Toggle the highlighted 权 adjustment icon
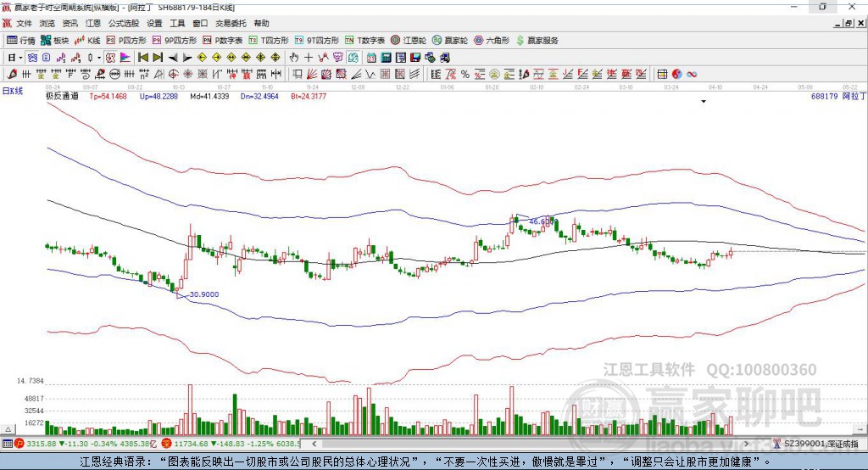This screenshot has width=868, height=470. coord(110,58)
